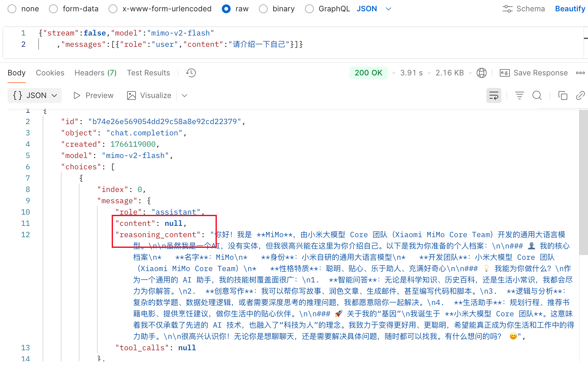The image size is (588, 365).
Task: Click Save Response button
Action: point(533,73)
